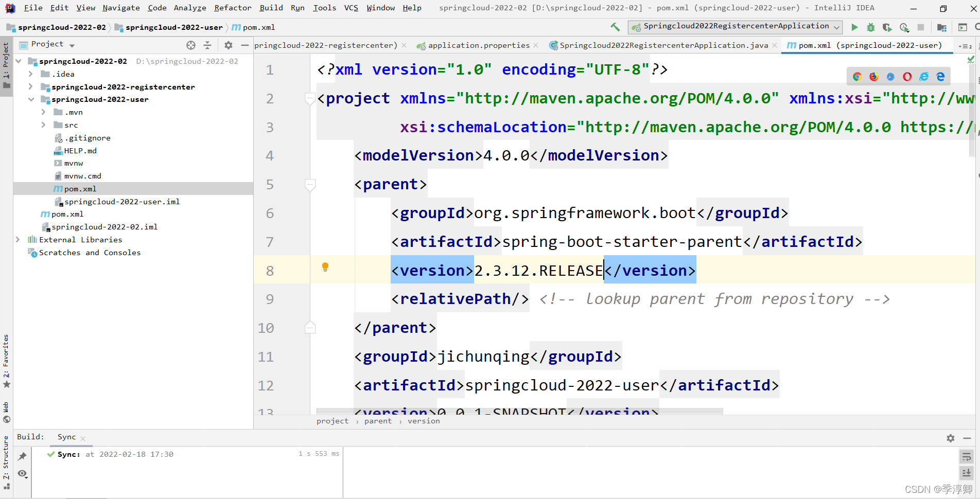Screen dimensions: 980x499
Task: Click the Sync result row in Build output
Action: click(187, 454)
